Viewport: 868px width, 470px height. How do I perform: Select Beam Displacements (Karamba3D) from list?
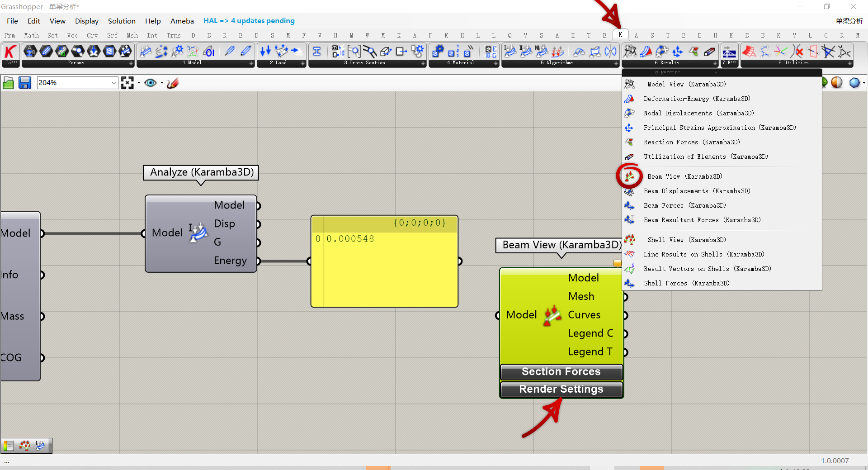click(697, 191)
